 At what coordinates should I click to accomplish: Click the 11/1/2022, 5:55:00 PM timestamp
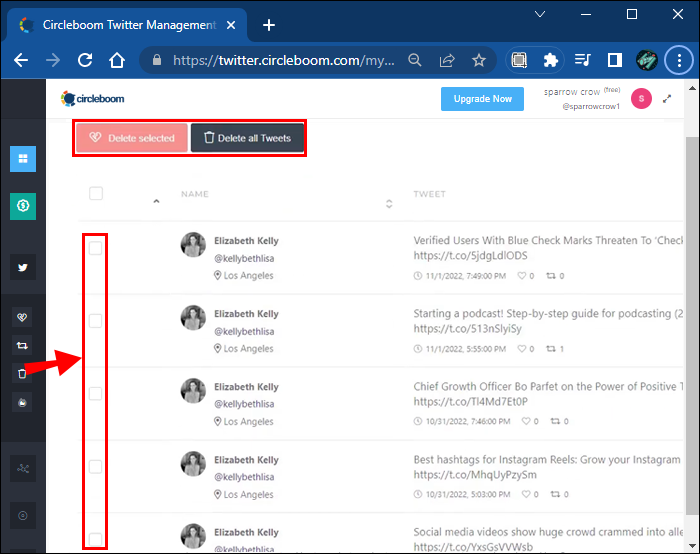[x=466, y=349]
